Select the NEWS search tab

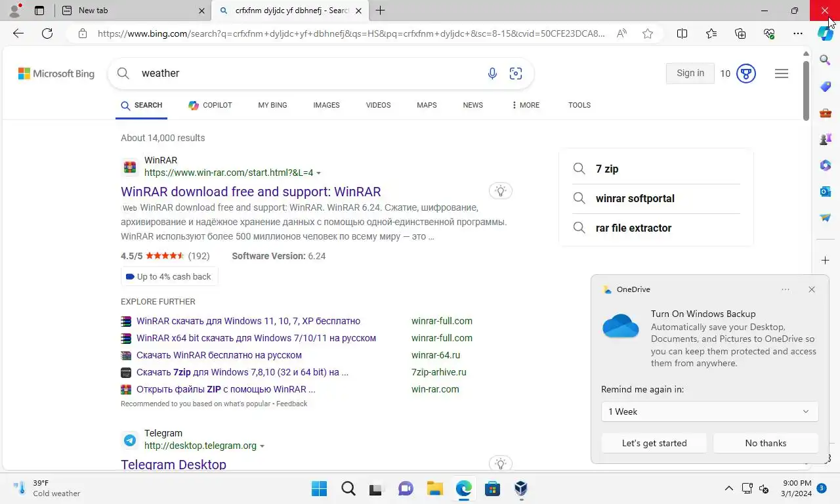point(472,105)
